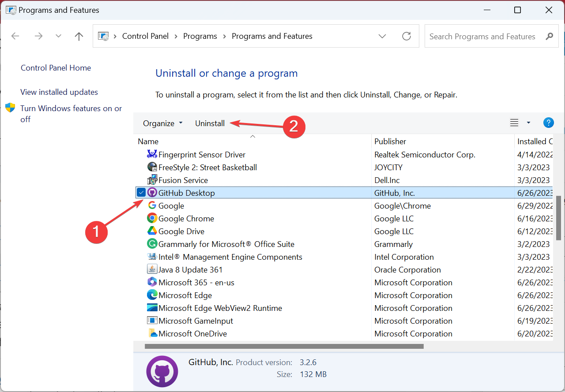Viewport: 565px width, 392px height.
Task: Click the Realtek Semiconductor Corp. publisher cell
Action: (425, 154)
